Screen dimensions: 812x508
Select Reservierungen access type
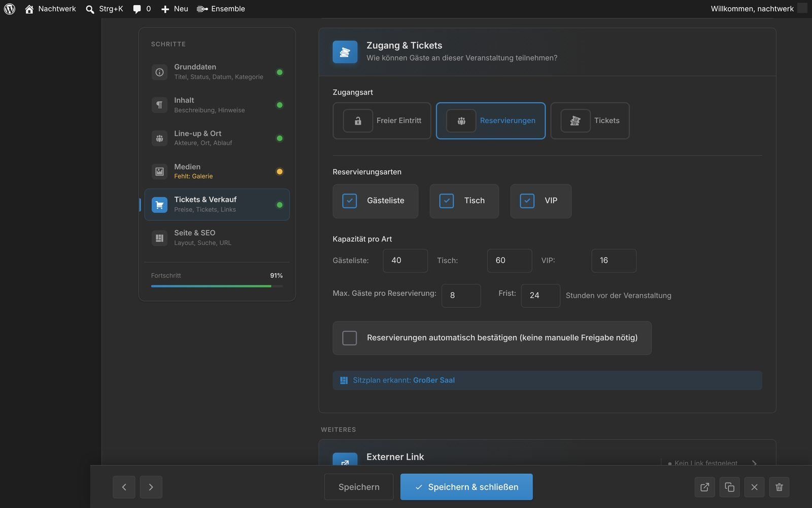coord(491,121)
